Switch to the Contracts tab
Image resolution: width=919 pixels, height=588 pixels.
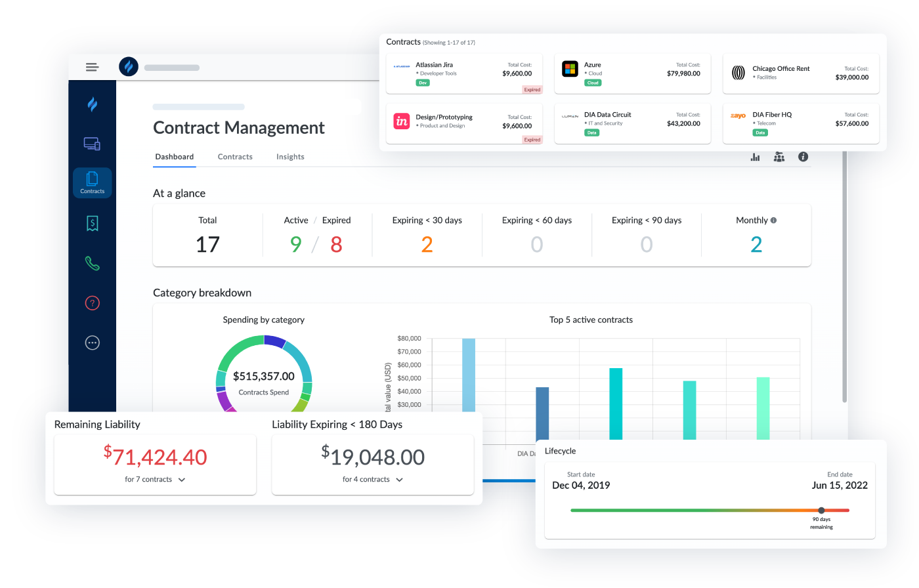click(x=235, y=157)
